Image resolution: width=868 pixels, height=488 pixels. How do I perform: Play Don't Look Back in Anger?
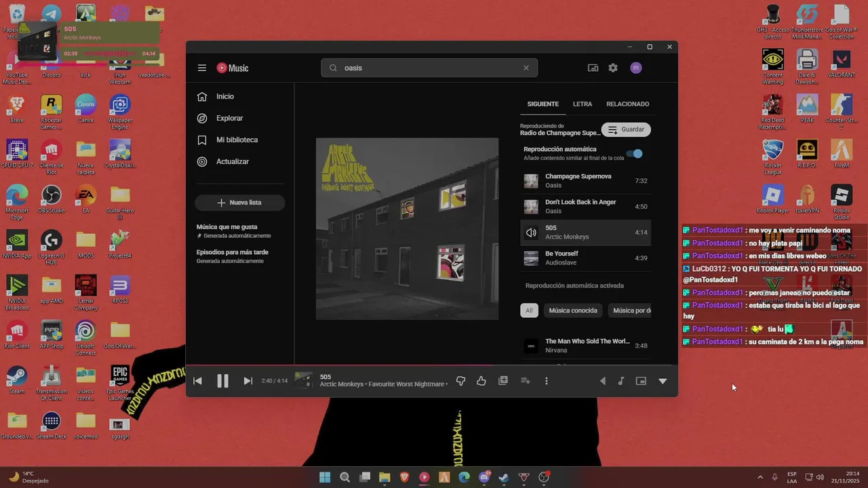click(585, 207)
